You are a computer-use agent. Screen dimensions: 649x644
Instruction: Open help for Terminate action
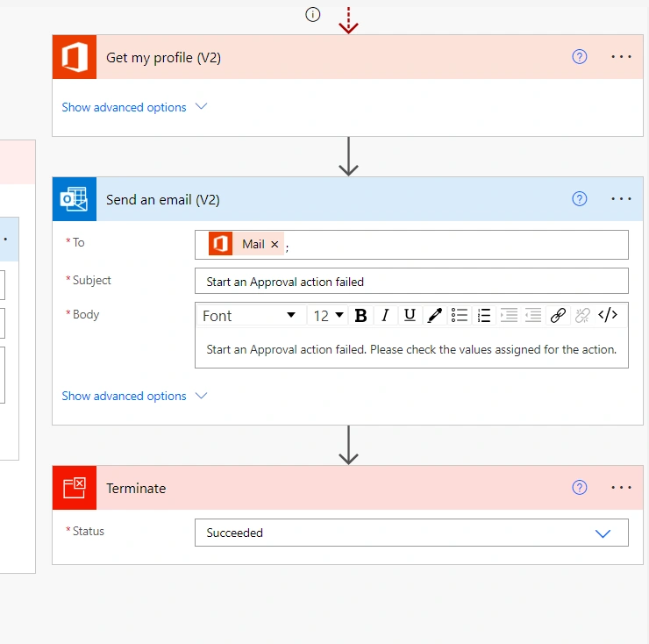pos(580,488)
